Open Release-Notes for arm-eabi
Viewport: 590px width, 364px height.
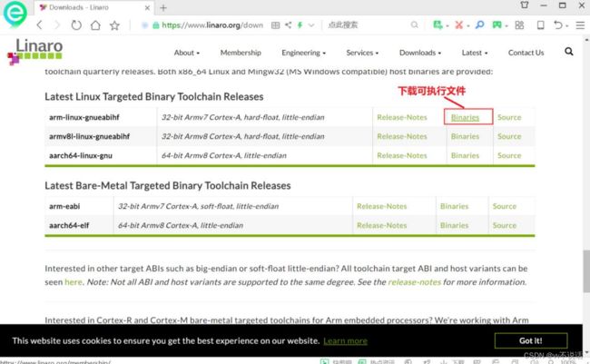point(381,206)
